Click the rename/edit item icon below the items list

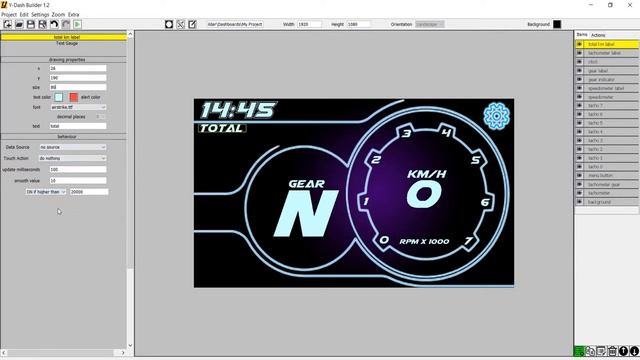[601, 351]
